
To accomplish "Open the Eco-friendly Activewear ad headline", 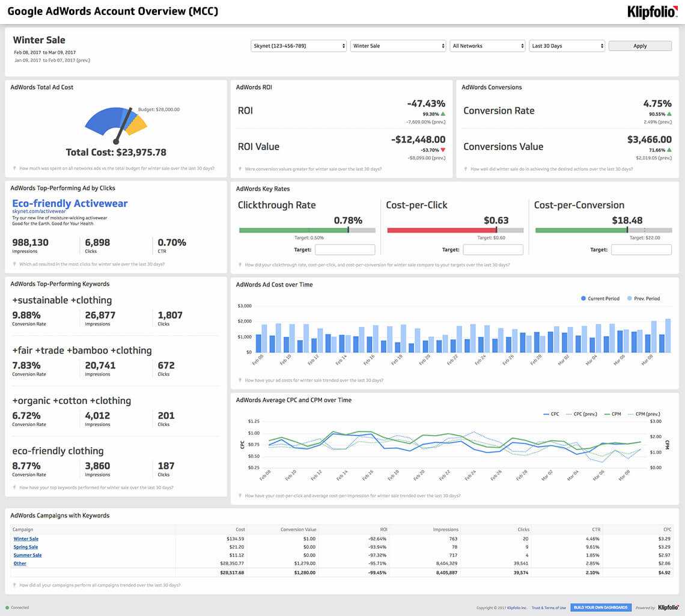I will [70, 203].
